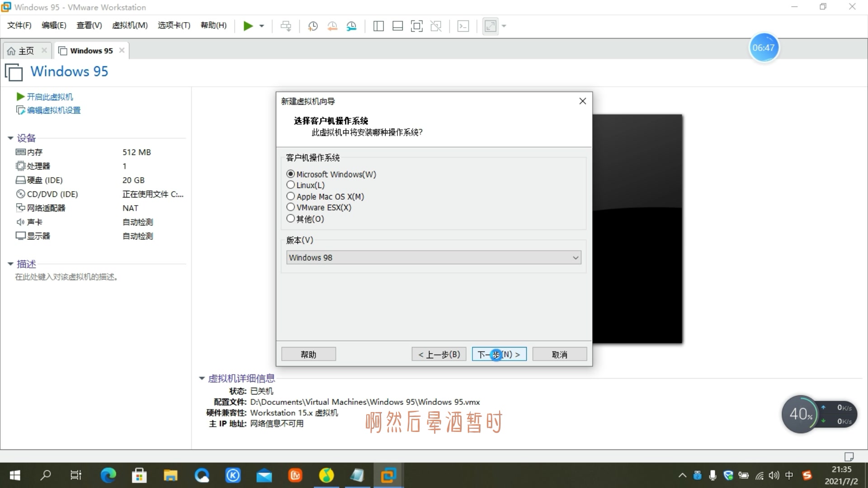
Task: Open the 编辑(E) menu
Action: pos(54,25)
